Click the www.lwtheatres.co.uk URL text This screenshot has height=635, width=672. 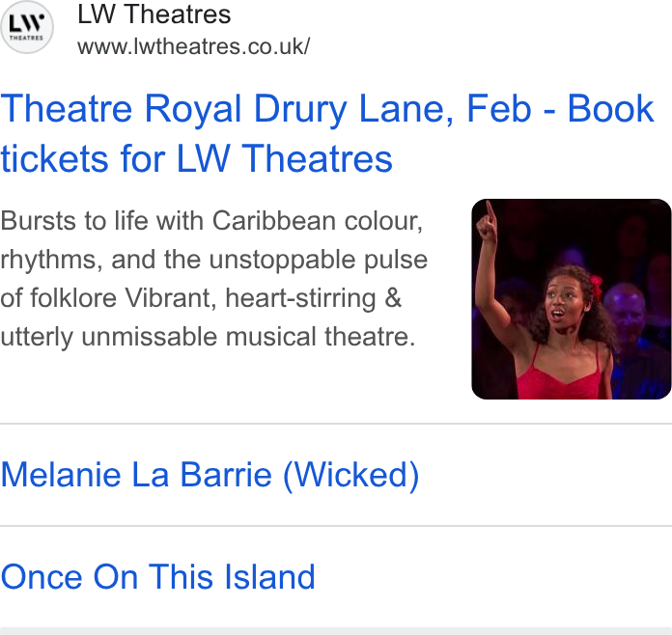(193, 46)
